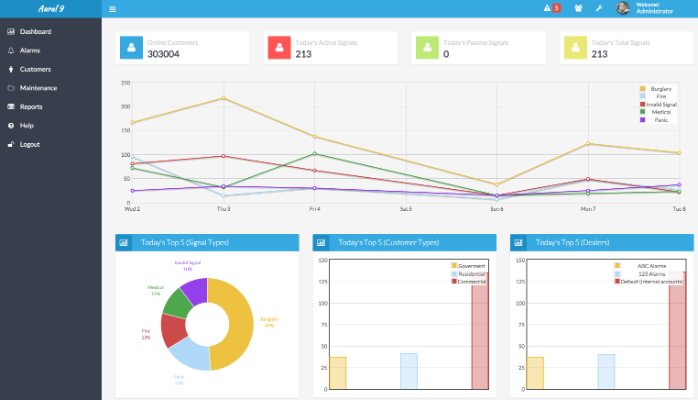Expand the Customers sidebar section

coord(35,69)
